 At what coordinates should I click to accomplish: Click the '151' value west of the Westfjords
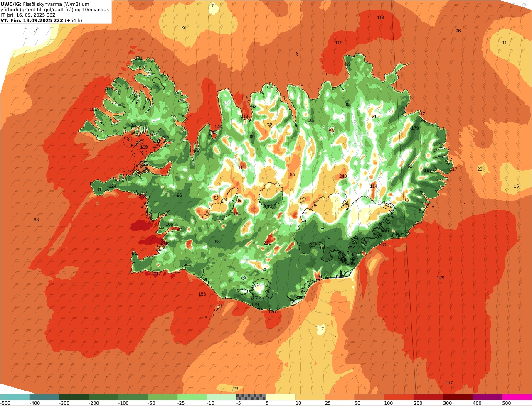(93, 110)
